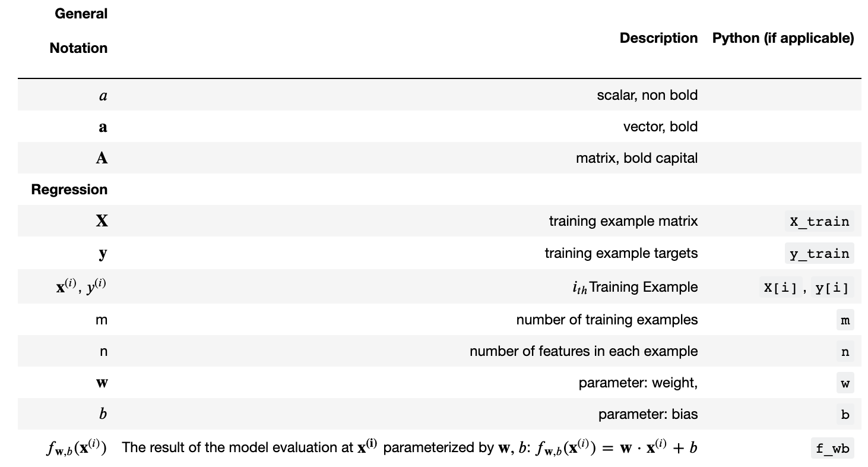Click the Python code label b
This screenshot has width=868, height=467.
pos(845,415)
